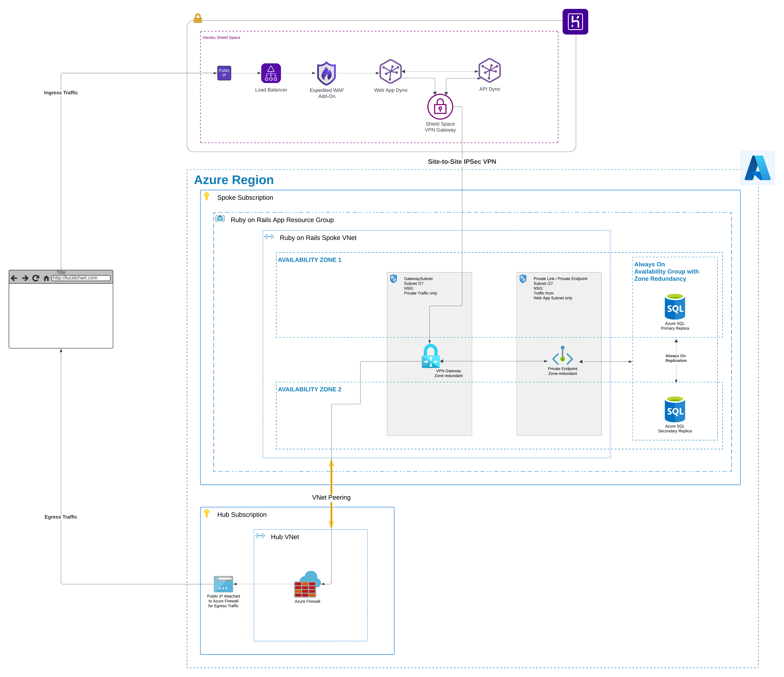Click the lucidchart.com address field

(x=81, y=278)
